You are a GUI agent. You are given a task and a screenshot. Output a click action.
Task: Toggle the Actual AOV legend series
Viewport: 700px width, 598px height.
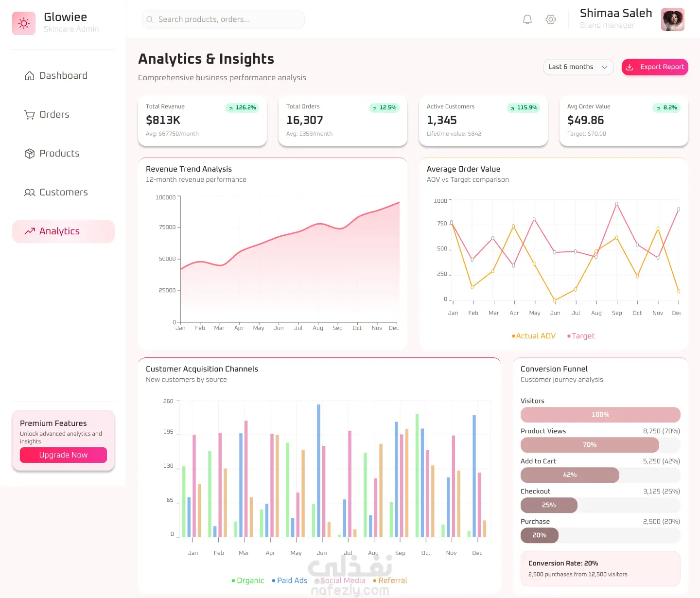(x=534, y=336)
